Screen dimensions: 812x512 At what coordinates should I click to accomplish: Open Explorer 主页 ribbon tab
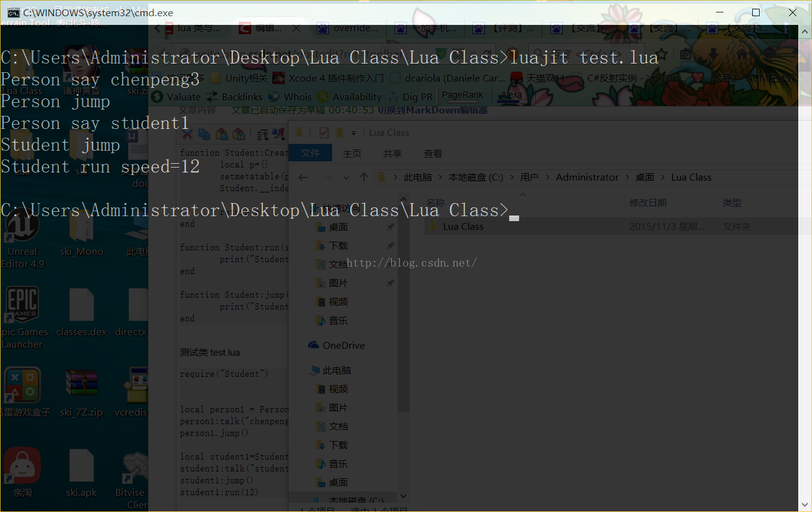(x=352, y=153)
